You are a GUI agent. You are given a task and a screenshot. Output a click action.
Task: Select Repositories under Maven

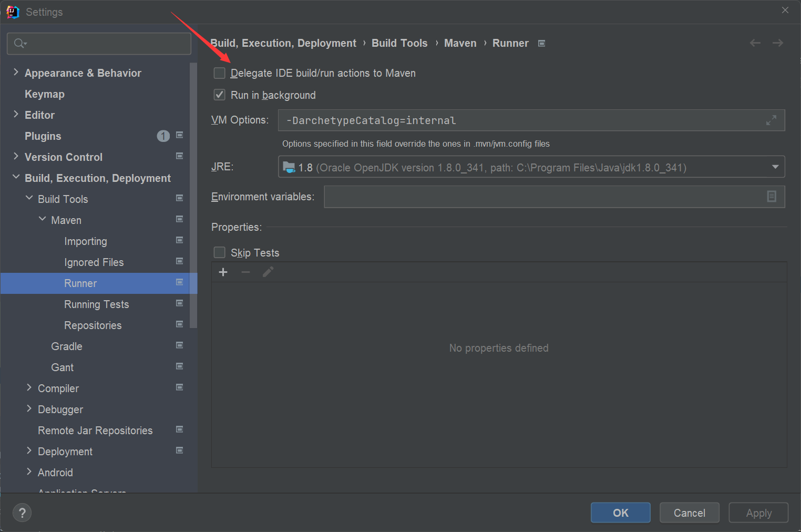(93, 325)
